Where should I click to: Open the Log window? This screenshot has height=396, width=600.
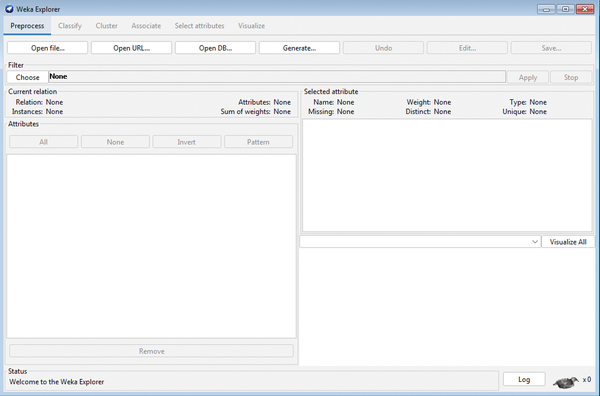click(524, 379)
